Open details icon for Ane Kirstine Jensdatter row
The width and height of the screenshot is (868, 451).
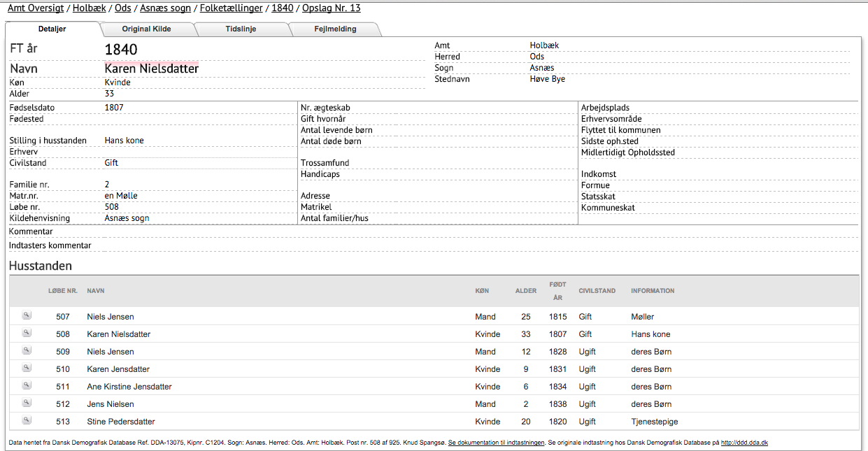tap(27, 385)
